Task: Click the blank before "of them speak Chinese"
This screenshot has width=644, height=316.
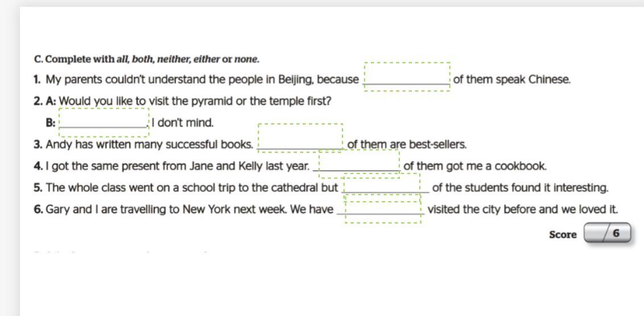Action: point(407,77)
